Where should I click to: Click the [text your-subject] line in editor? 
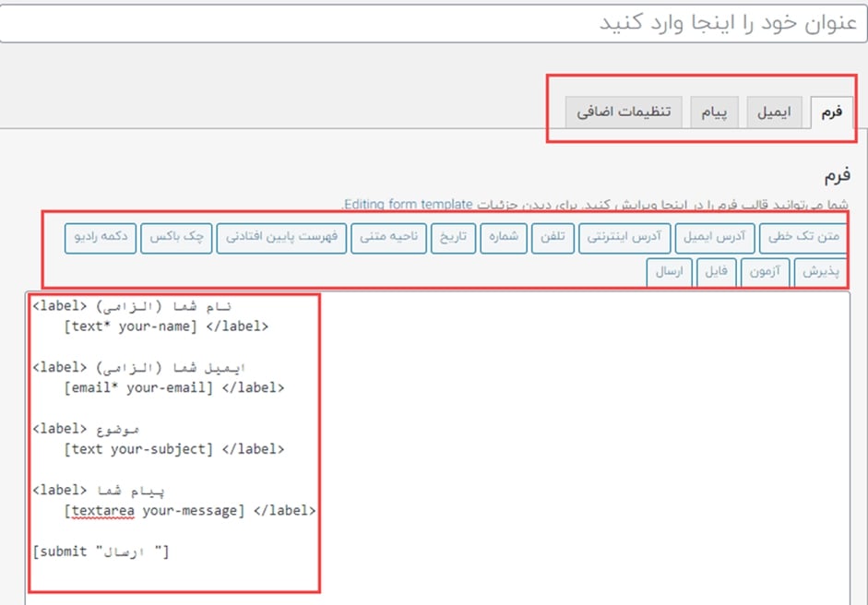(173, 449)
